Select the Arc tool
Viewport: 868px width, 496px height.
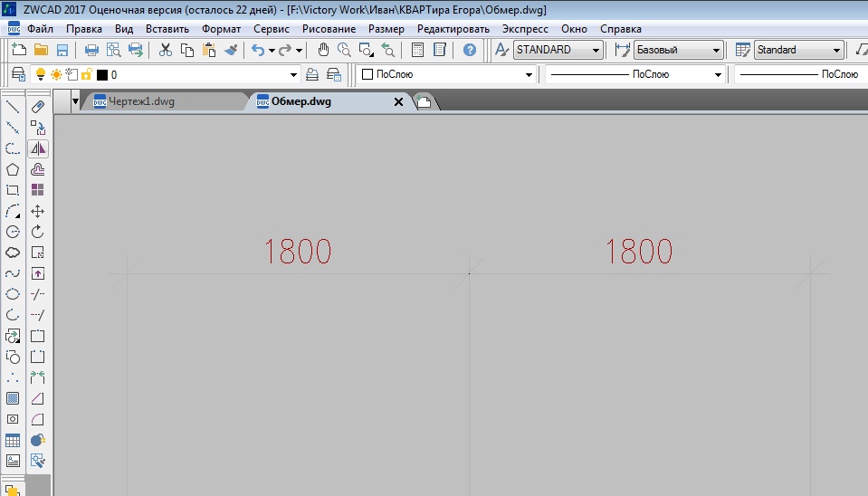click(13, 211)
